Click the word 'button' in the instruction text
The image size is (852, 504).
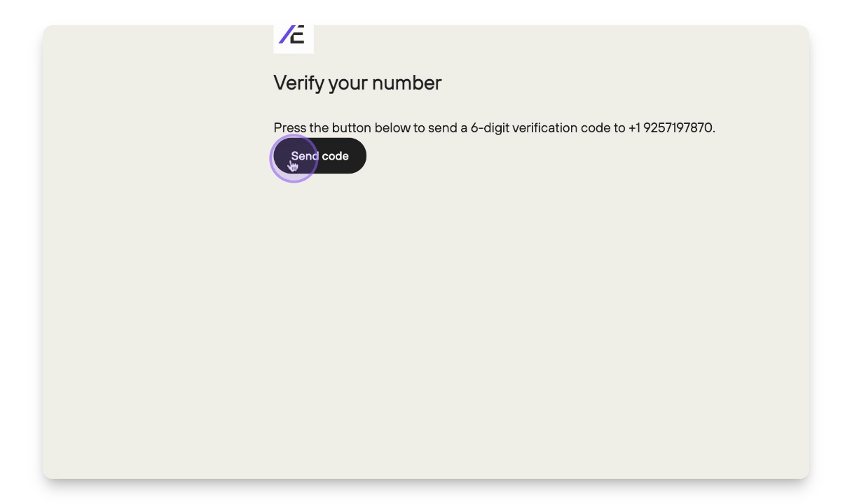(x=352, y=128)
